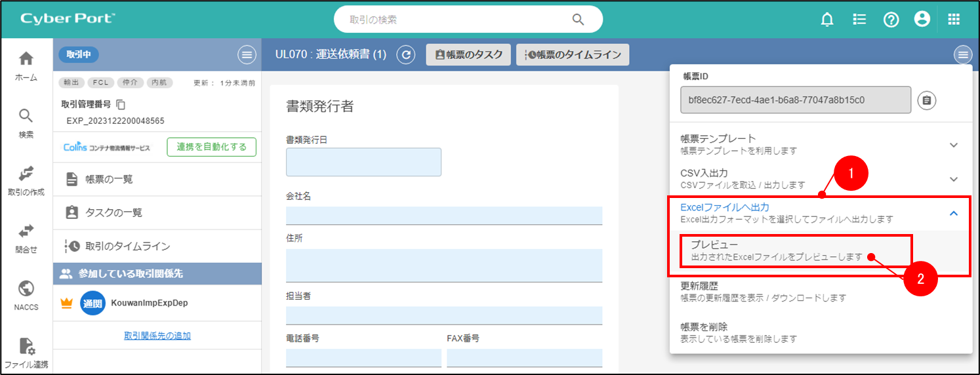The width and height of the screenshot is (980, 375).
Task: Expand the 帳票テンプレート section
Action: coord(954,145)
